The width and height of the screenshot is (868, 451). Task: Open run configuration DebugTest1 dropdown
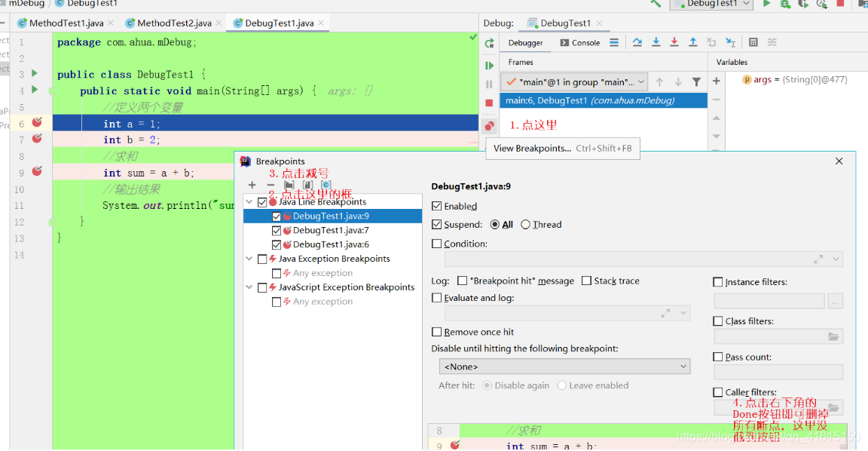click(712, 4)
